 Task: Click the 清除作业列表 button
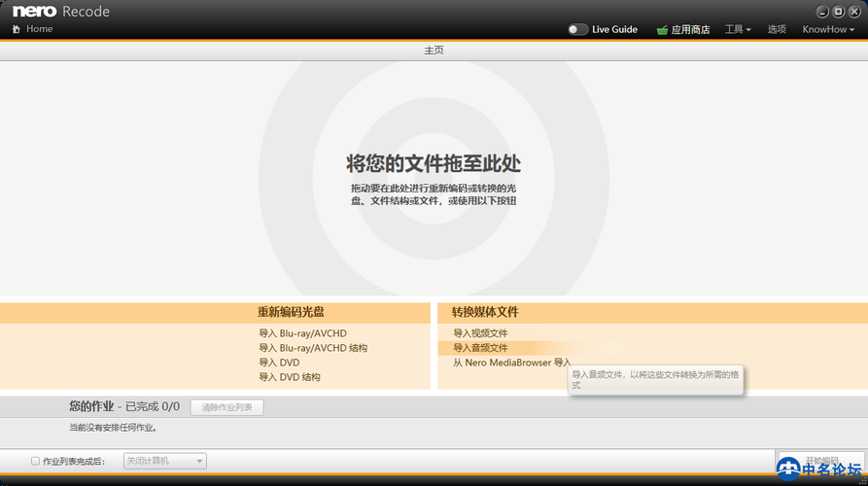(226, 407)
